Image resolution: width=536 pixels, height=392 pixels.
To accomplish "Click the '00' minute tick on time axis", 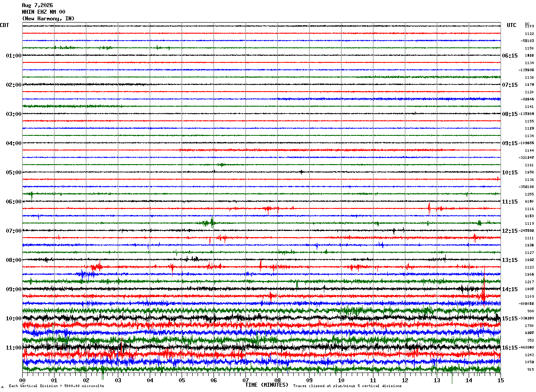I will pos(23,380).
